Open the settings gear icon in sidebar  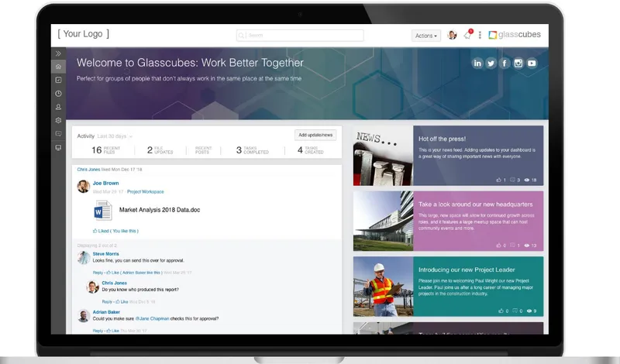(58, 120)
